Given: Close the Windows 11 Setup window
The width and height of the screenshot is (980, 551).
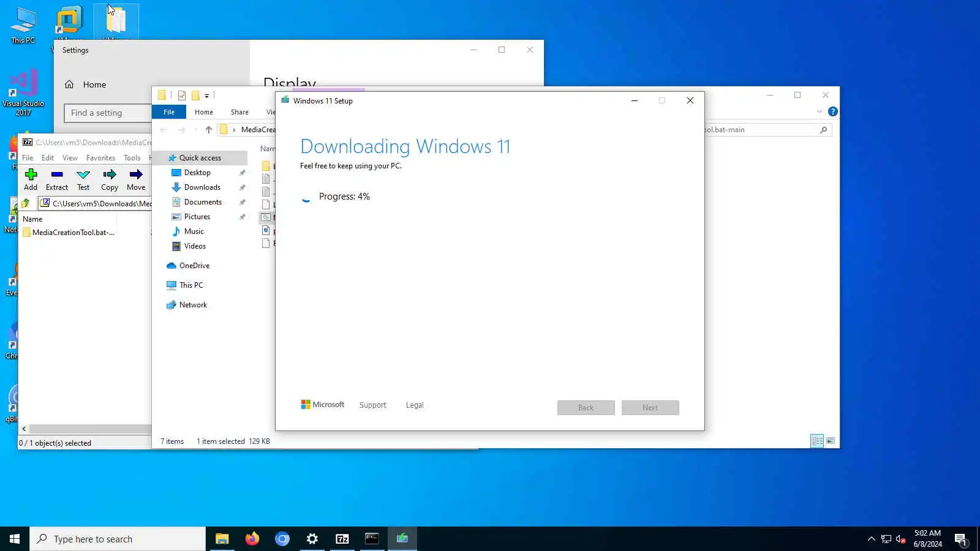Looking at the screenshot, I should [690, 101].
